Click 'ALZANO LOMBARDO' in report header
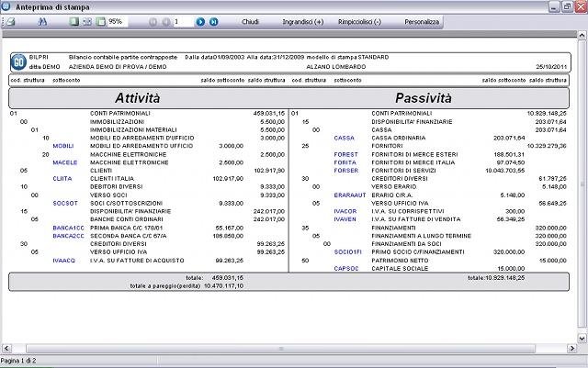 point(336,66)
